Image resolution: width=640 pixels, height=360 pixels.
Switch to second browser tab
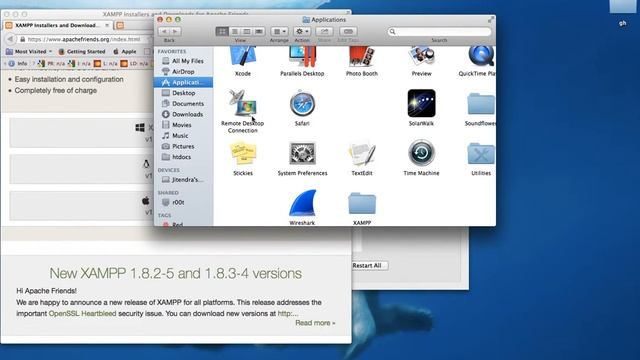pyautogui.click(x=120, y=25)
